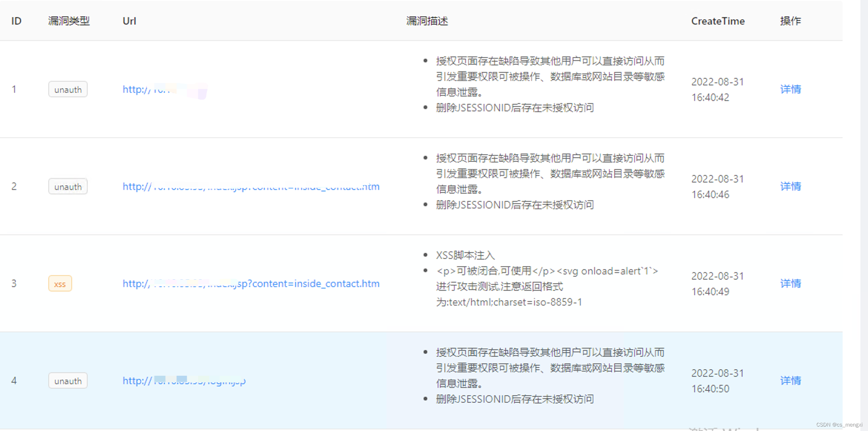Screen dimensions: 868x431
Task: Click the 操作 column header
Action: [x=790, y=21]
